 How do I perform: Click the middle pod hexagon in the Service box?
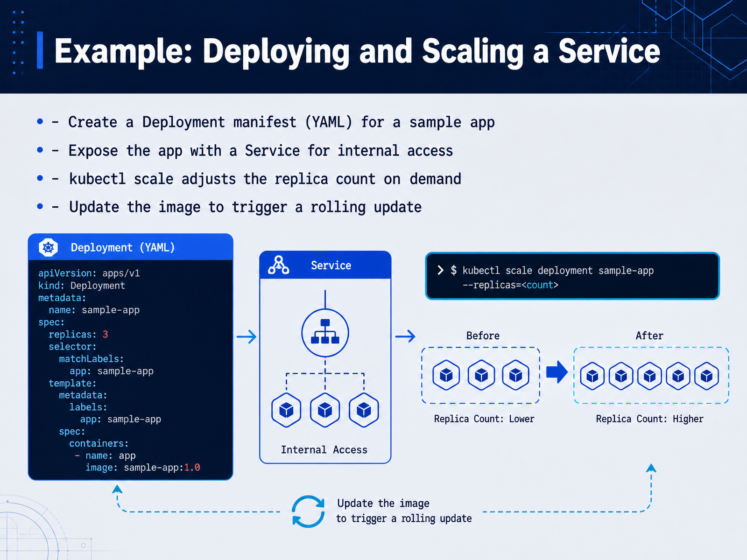(x=325, y=410)
